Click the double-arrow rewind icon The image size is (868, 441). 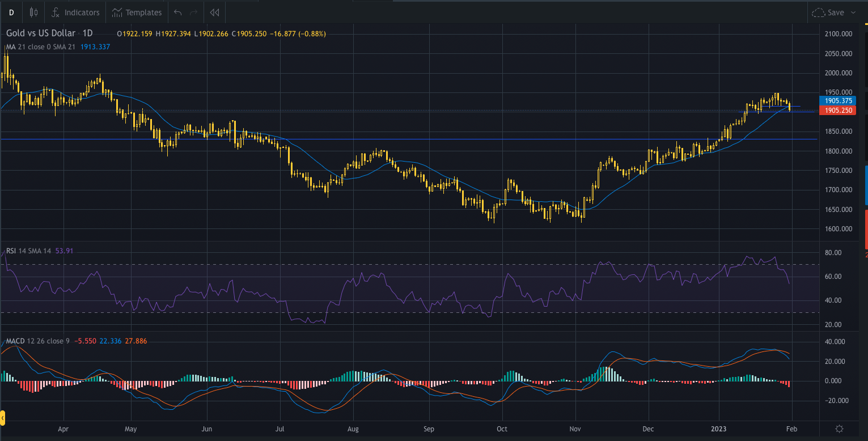(x=214, y=12)
